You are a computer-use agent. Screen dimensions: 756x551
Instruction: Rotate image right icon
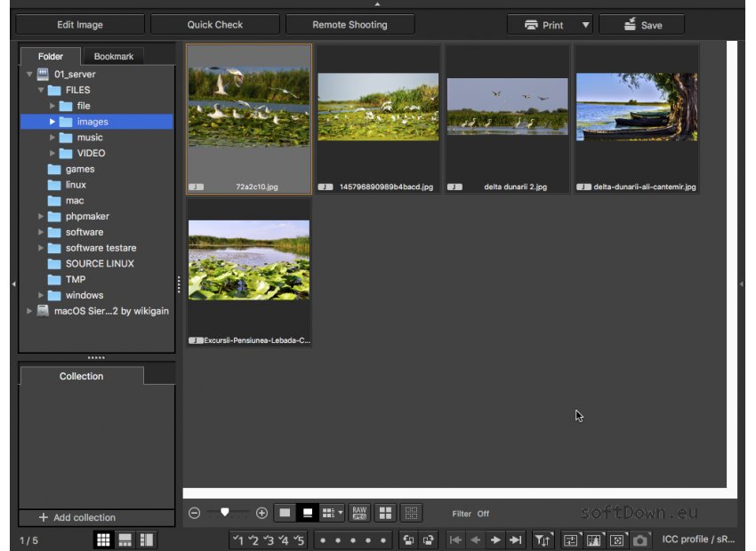click(428, 540)
